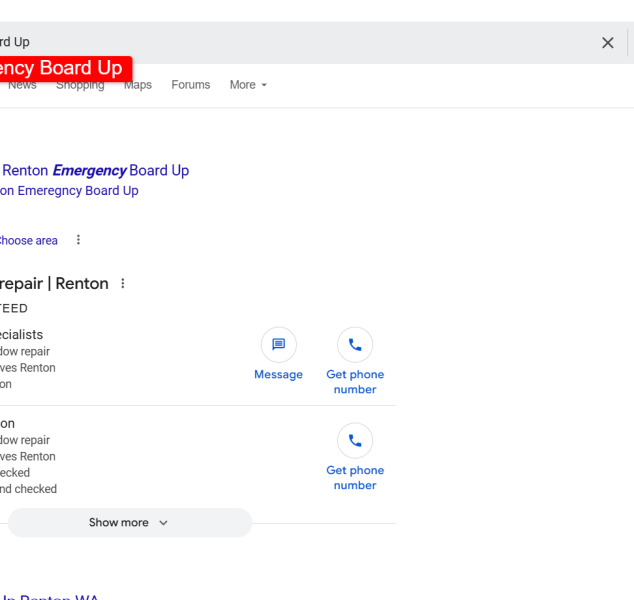634x600 pixels.
Task: Expand listings with Show more button
Action: (130, 522)
